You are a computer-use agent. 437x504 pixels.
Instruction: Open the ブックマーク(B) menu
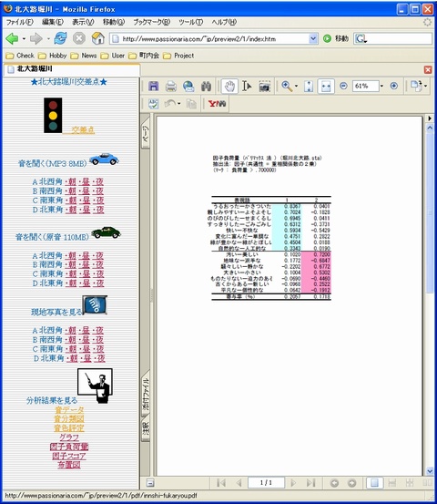point(151,22)
